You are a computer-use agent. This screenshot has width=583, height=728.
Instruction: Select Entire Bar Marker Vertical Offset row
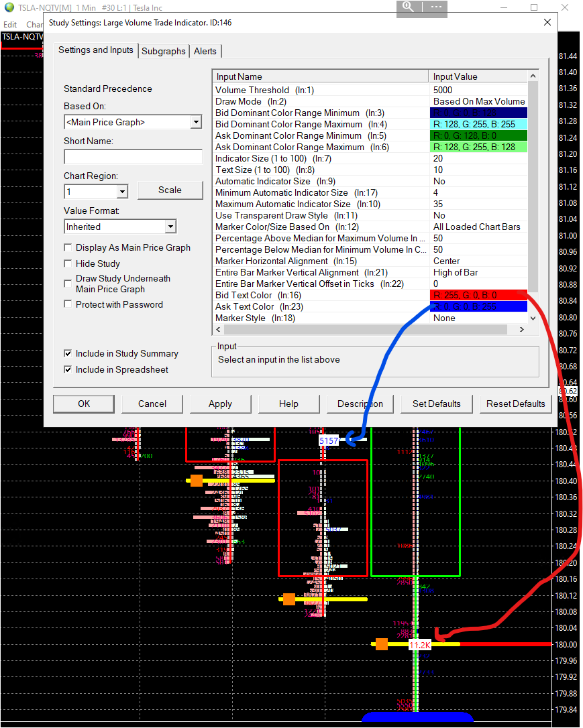pos(370,284)
